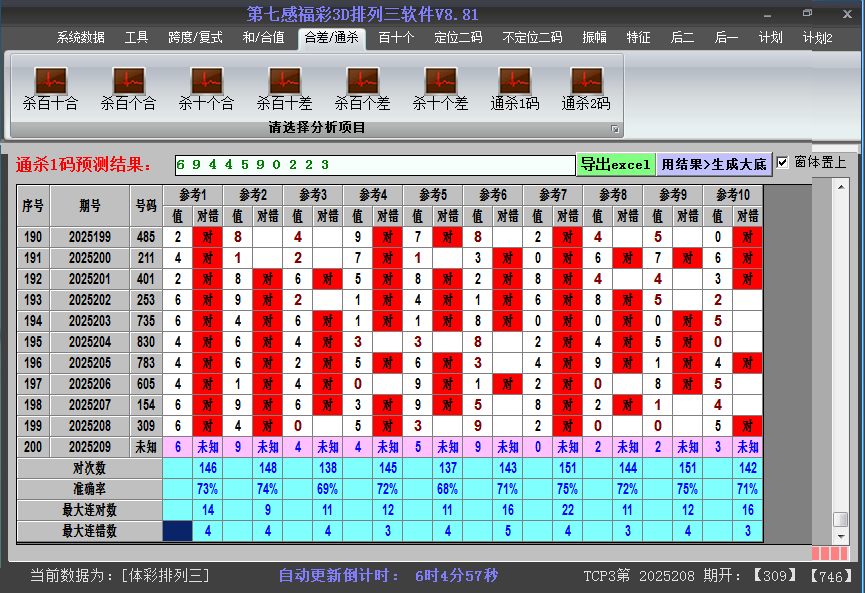Image resolution: width=865 pixels, height=593 pixels.
Task: Expand the 请选择分析项目 group launcher
Action: (x=615, y=129)
